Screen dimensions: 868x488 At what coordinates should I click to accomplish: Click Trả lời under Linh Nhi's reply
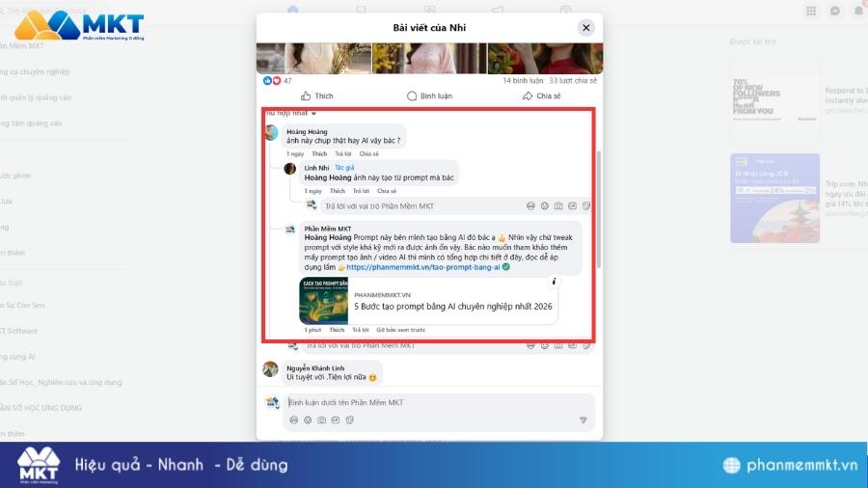click(361, 191)
